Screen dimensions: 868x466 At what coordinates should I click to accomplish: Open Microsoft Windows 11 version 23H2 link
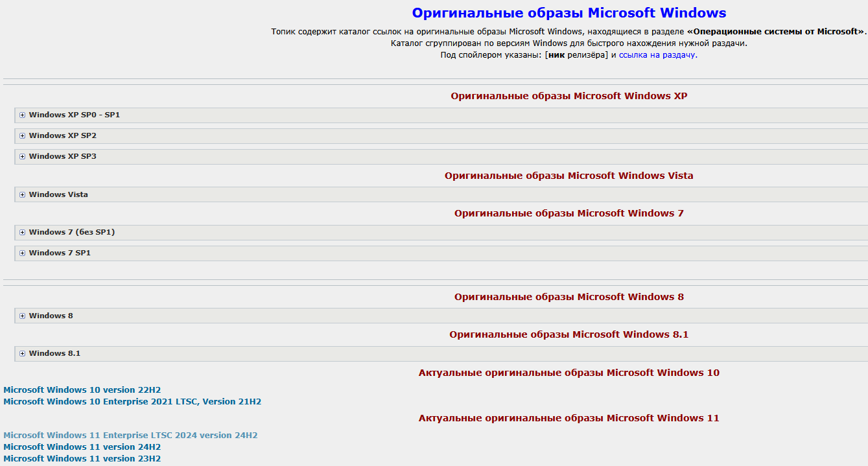pos(82,459)
